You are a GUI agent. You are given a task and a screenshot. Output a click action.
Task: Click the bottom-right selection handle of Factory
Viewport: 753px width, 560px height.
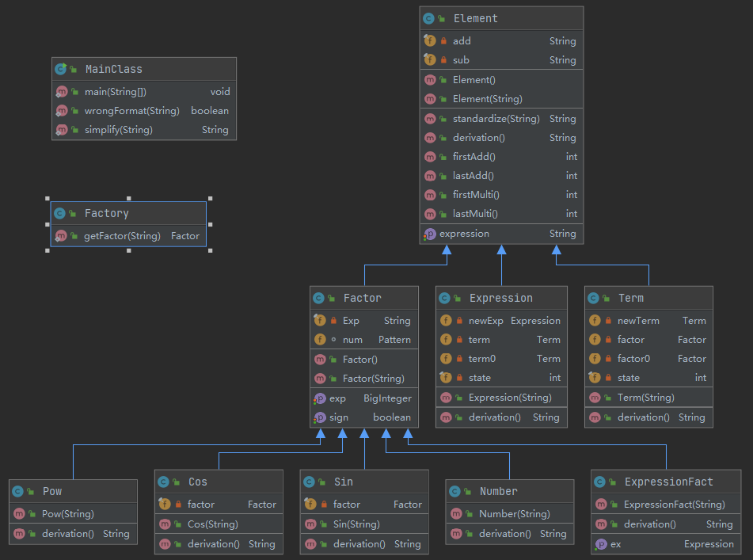[211, 251]
